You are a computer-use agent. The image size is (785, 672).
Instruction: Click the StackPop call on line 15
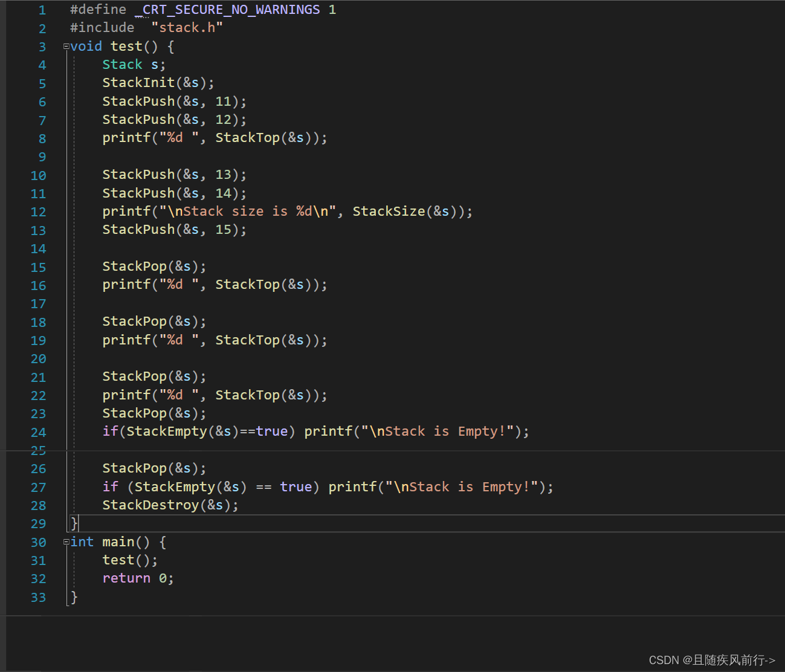tap(134, 267)
